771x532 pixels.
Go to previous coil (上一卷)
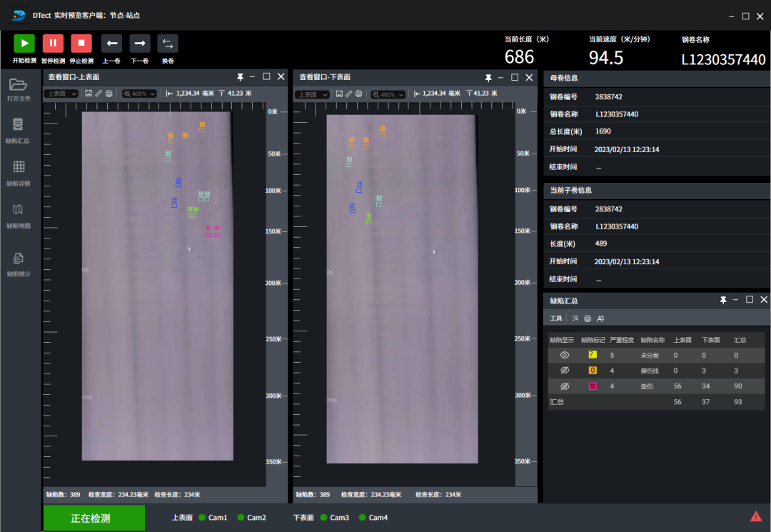[111, 44]
